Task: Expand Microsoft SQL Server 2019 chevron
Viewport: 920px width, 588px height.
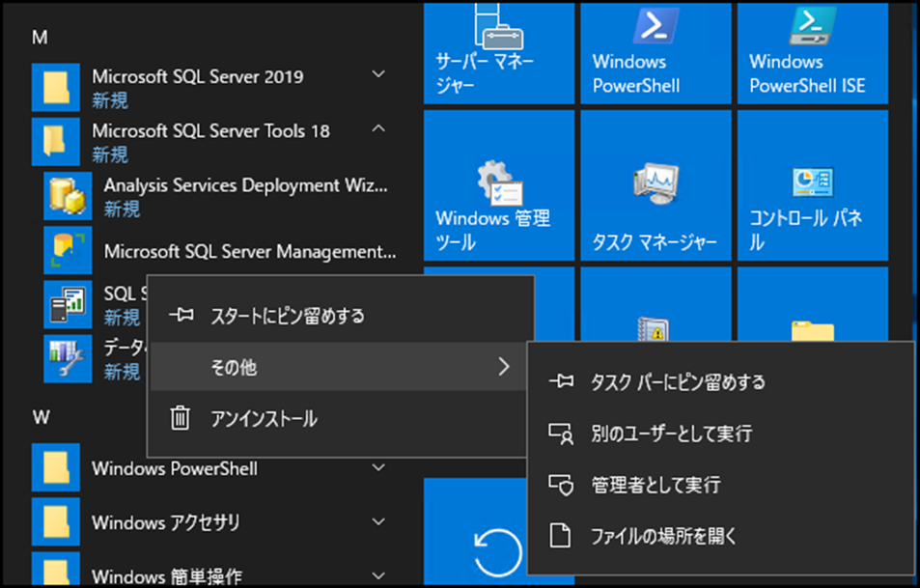Action: click(x=379, y=74)
